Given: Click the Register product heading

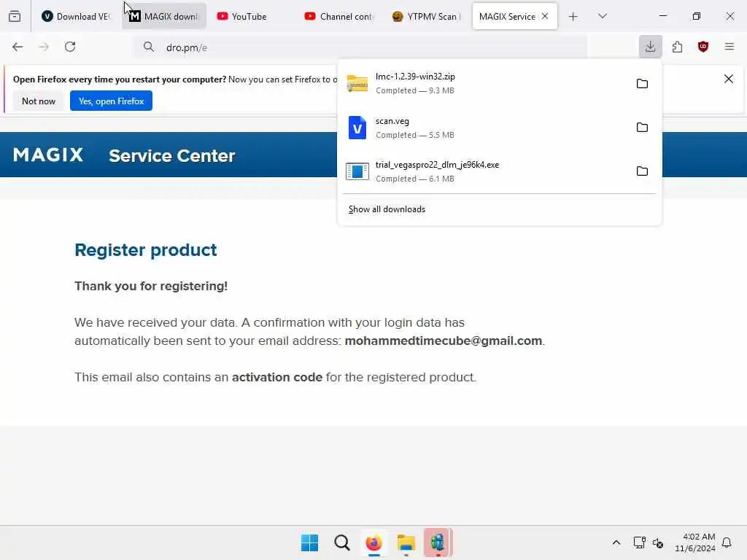Looking at the screenshot, I should click(146, 250).
